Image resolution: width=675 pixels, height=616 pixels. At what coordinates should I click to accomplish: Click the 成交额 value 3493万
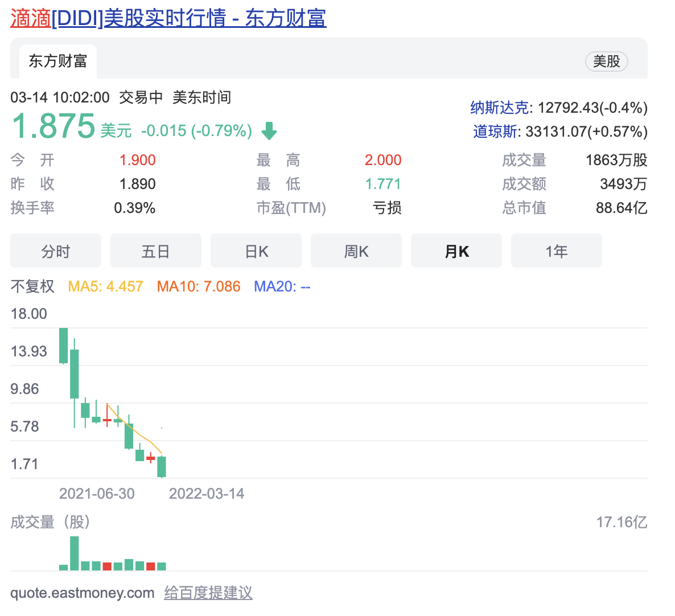[624, 184]
